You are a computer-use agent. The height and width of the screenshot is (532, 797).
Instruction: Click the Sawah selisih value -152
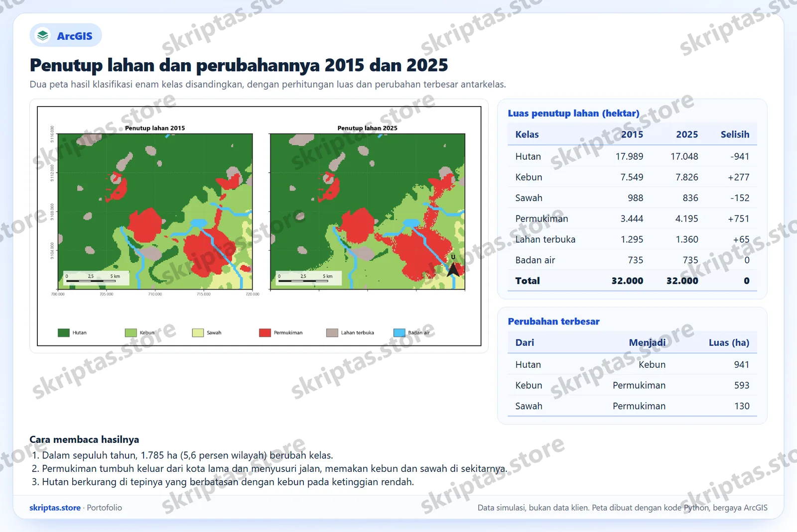(x=740, y=198)
